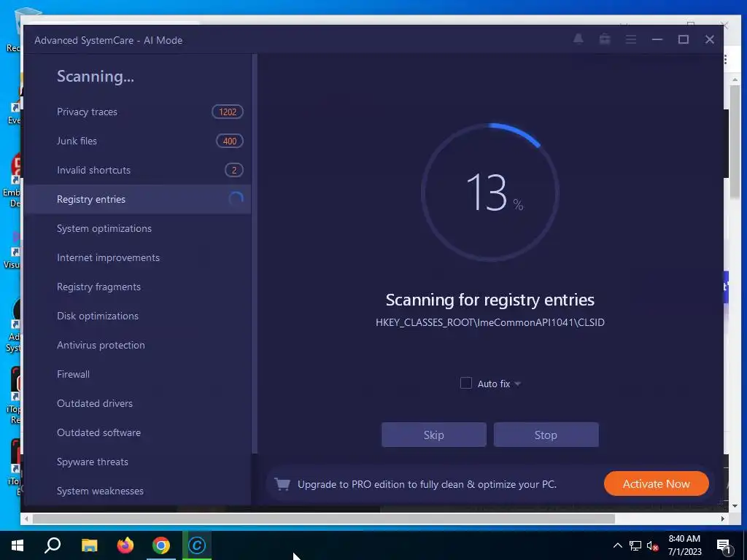Select Registry entries scan item
Viewport: 747px width, 560px height.
point(137,199)
